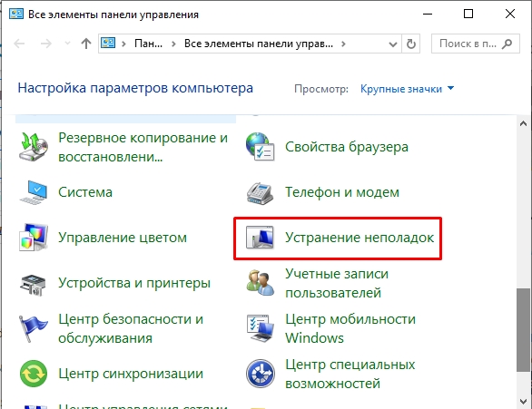Image resolution: width=532 pixels, height=409 pixels.
Task: Open the Backup and Restore icon
Action: pos(33,147)
